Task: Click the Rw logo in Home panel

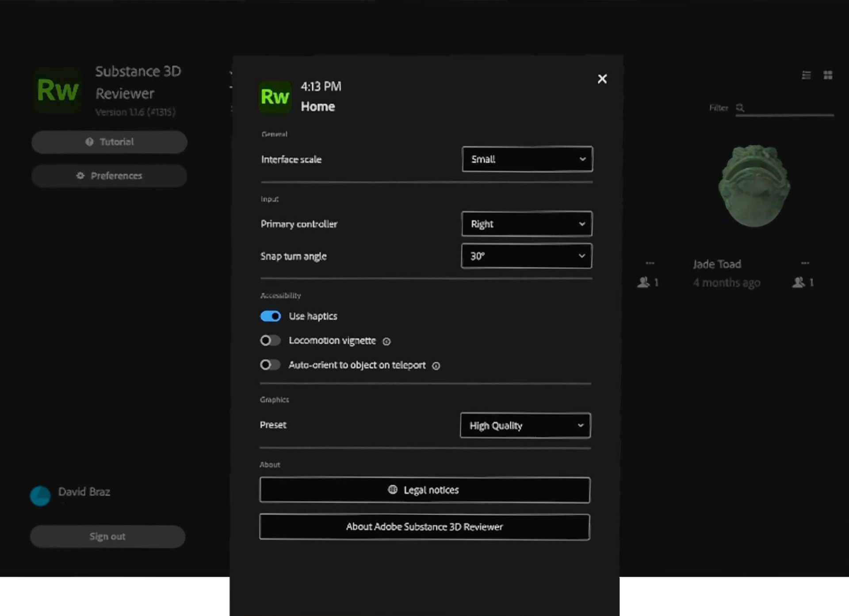Action: pyautogui.click(x=275, y=96)
